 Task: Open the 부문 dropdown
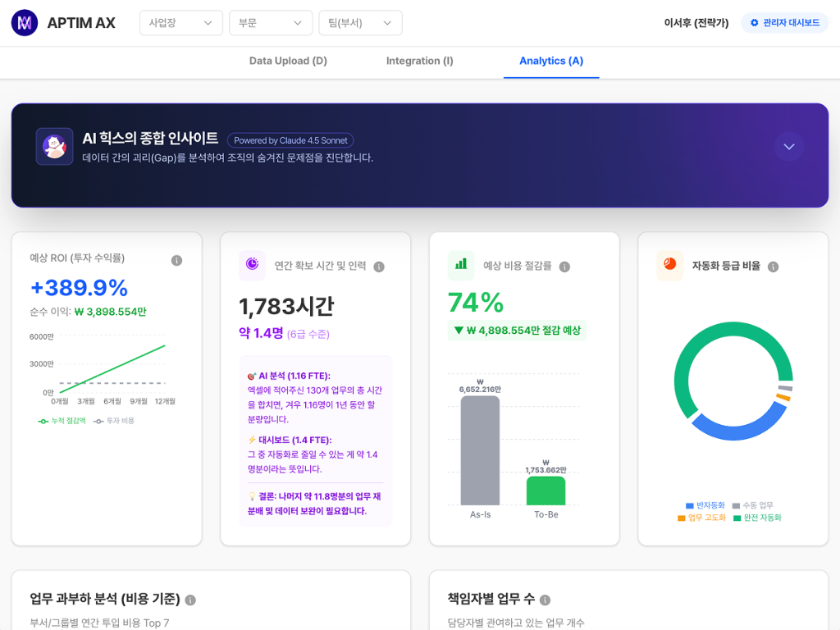coord(270,23)
